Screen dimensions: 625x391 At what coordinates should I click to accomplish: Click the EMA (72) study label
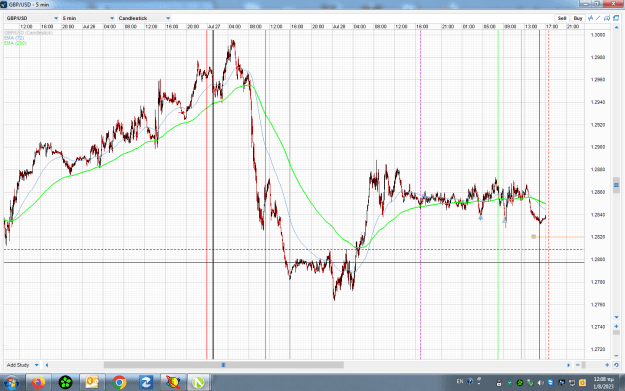pos(14,38)
